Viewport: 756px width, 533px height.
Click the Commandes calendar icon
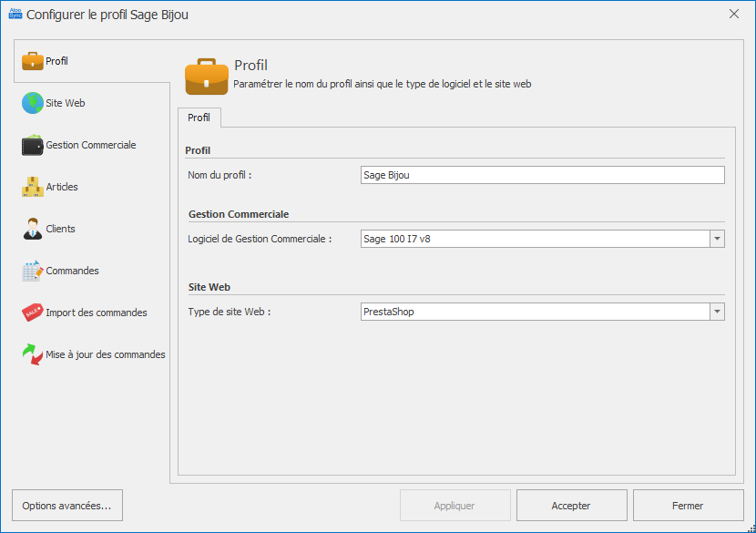pyautogui.click(x=33, y=271)
